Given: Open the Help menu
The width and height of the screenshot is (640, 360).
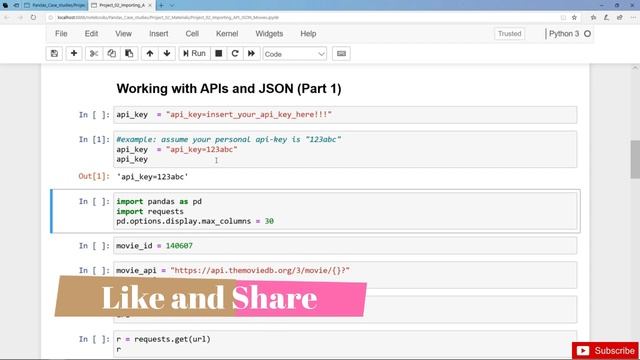Looking at the screenshot, I should (308, 34).
